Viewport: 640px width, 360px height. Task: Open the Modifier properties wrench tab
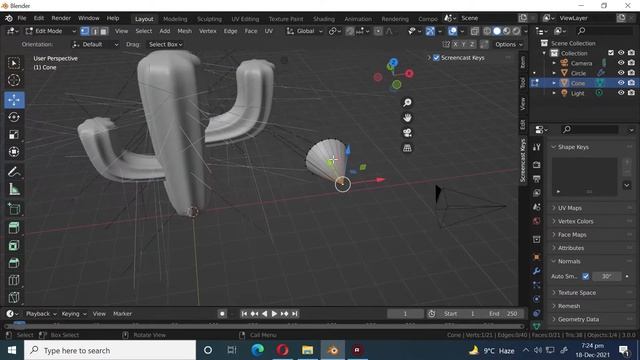point(536,271)
